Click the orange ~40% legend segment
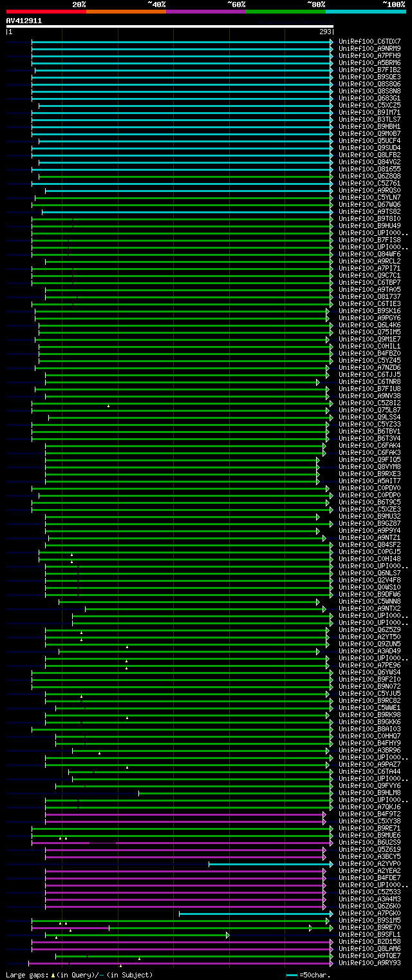This screenshot has width=412, height=980. pyautogui.click(x=126, y=11)
